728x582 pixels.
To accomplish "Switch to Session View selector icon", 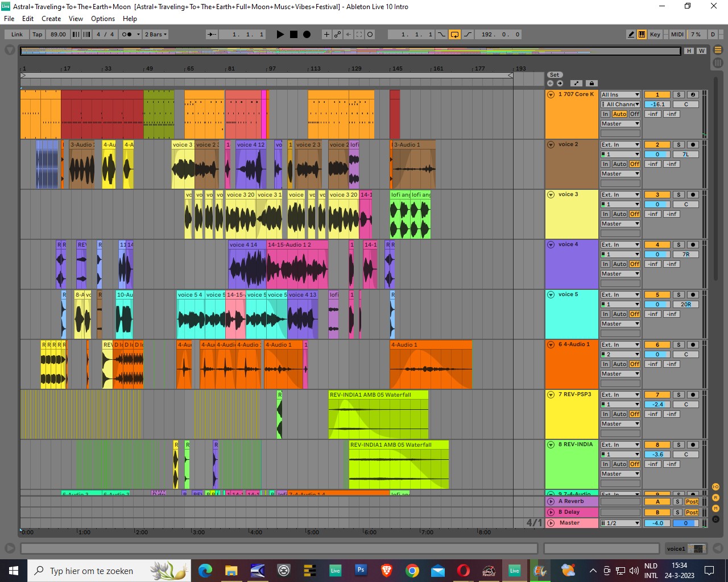I will pos(718,63).
